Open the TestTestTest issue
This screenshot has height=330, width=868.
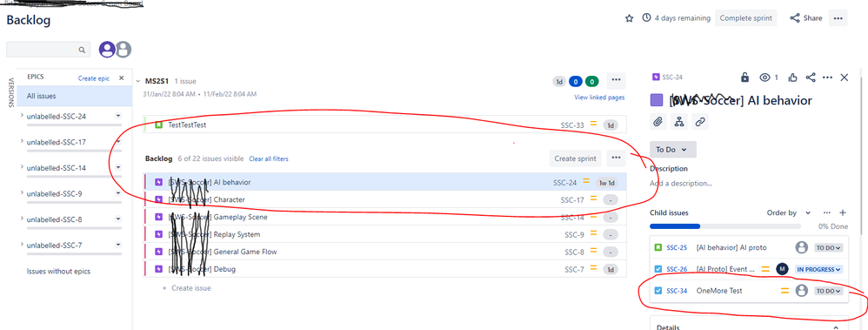[187, 125]
